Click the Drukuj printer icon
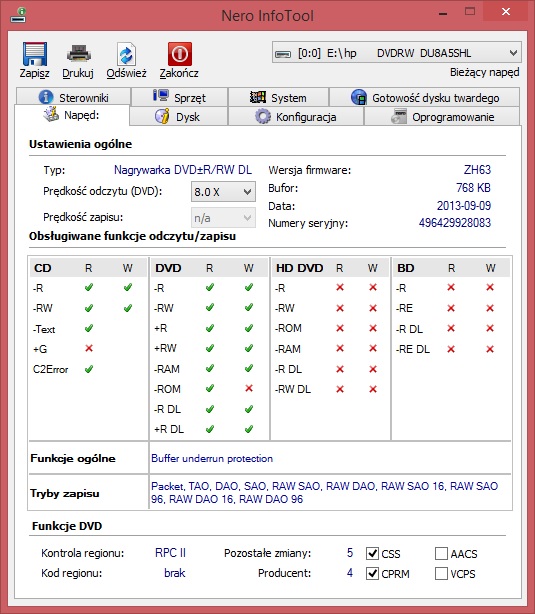 click(x=78, y=54)
